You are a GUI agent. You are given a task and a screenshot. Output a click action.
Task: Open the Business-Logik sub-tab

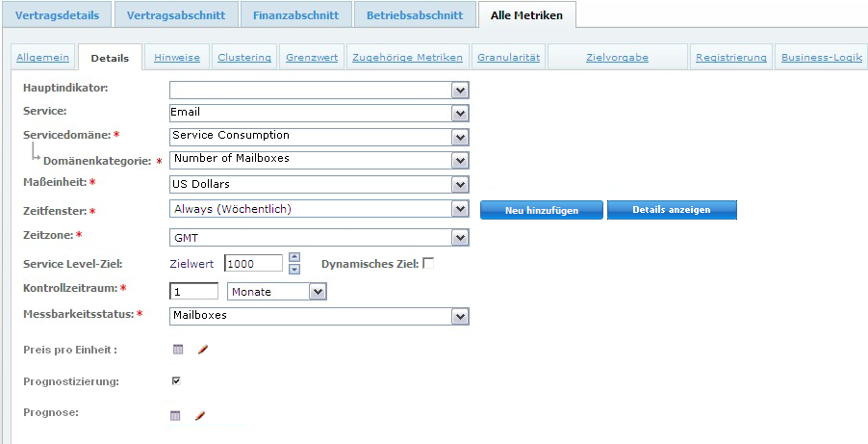coord(822,57)
